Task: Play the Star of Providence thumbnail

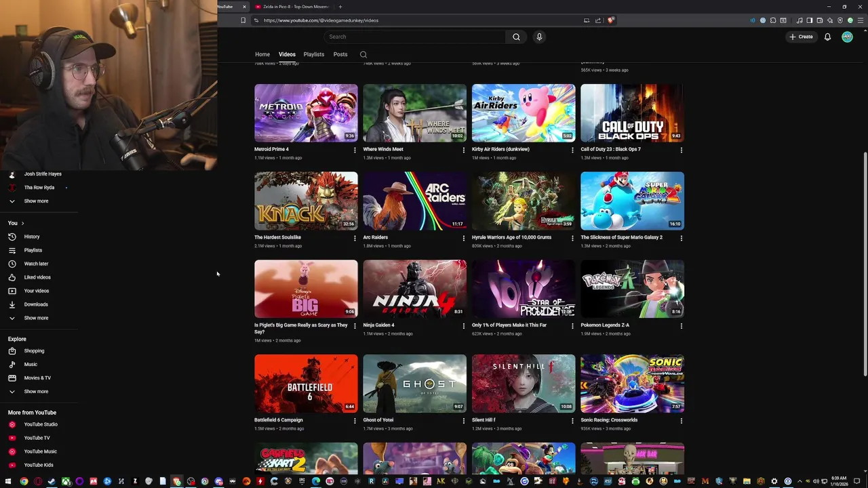Action: tap(524, 289)
